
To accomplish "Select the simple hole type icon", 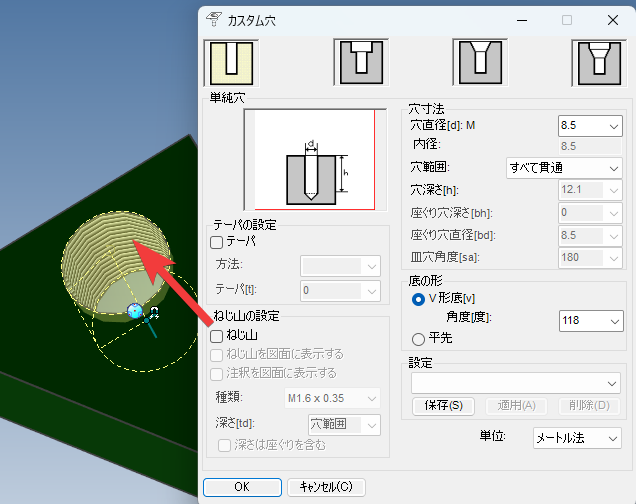I will [231, 63].
